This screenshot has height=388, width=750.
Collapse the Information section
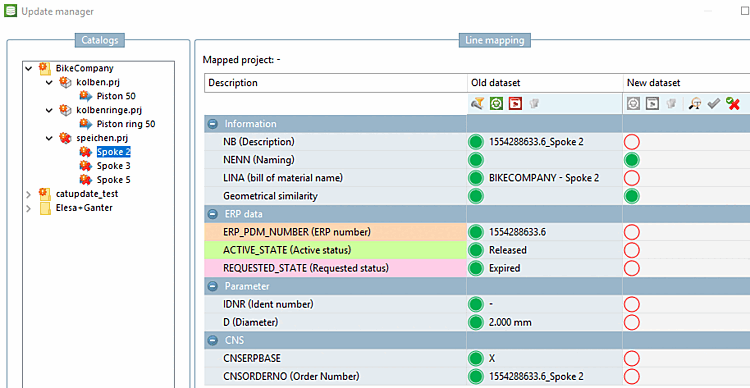212,124
